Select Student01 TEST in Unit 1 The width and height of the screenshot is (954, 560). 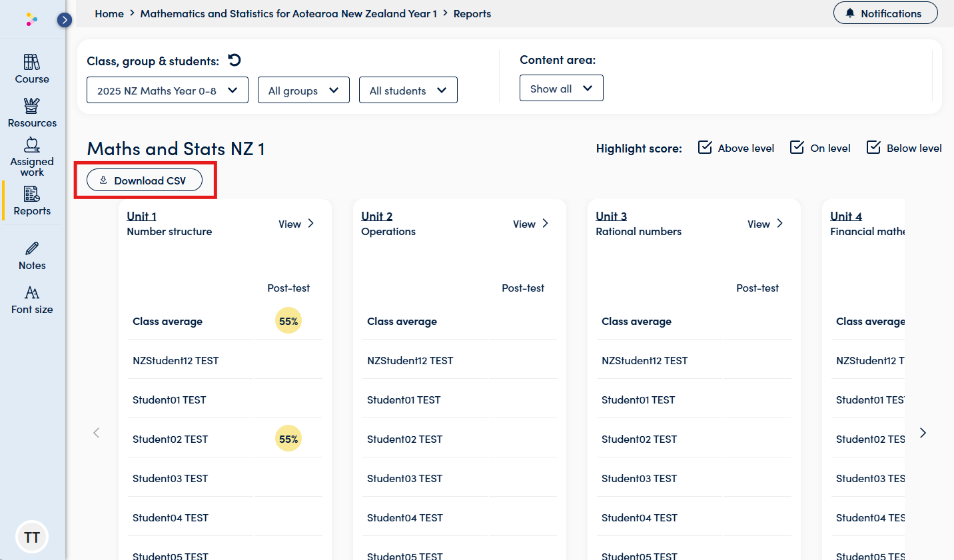coord(169,400)
